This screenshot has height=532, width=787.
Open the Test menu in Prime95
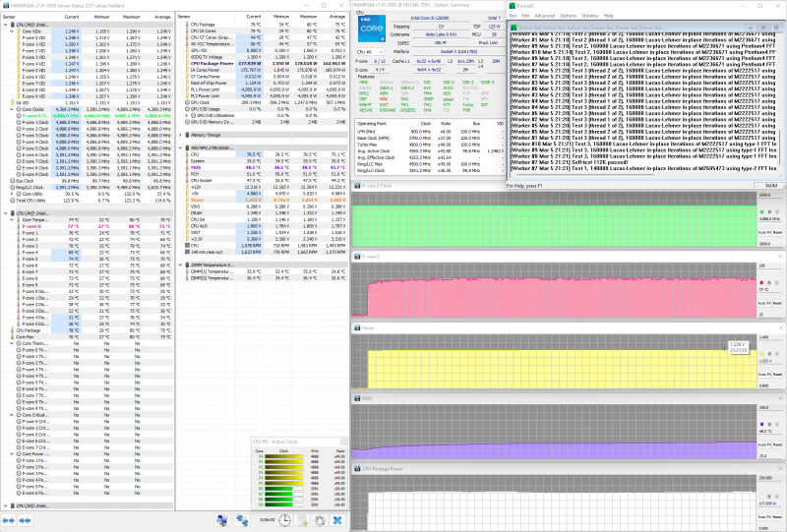tap(513, 16)
